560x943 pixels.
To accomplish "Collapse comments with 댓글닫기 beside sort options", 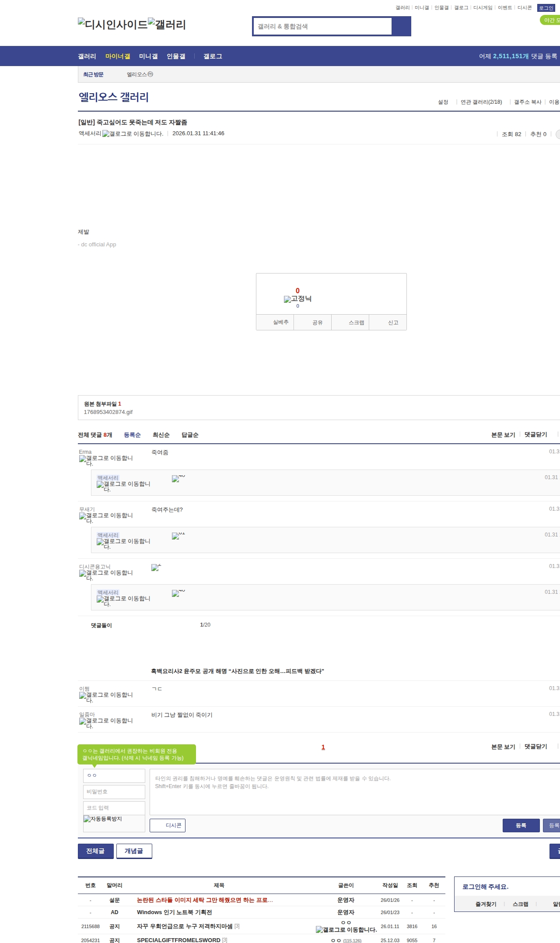I will [535, 435].
